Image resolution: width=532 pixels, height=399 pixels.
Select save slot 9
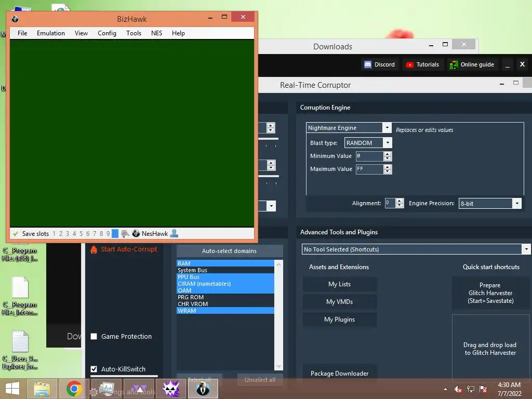click(x=108, y=234)
